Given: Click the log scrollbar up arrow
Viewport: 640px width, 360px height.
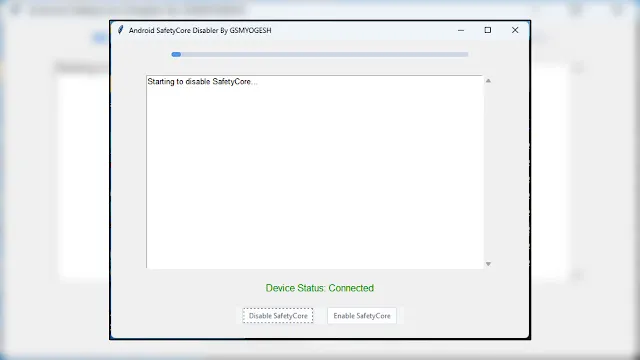Looking at the screenshot, I should click(x=488, y=81).
